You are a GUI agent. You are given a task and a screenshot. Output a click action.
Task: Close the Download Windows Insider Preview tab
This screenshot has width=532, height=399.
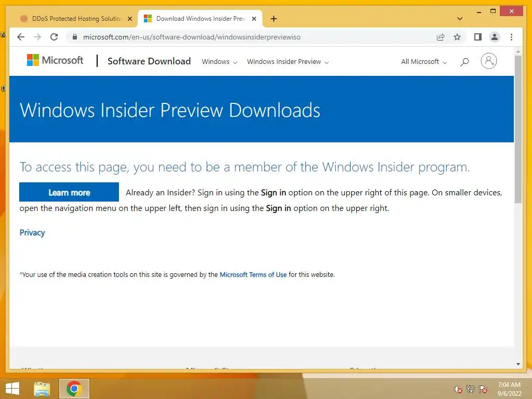pos(254,19)
